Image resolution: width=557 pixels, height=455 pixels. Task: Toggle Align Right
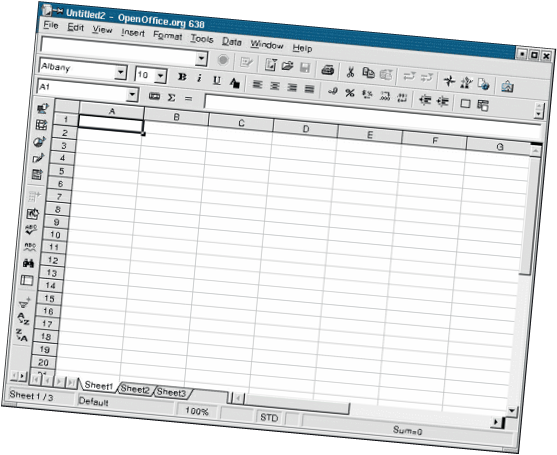click(292, 87)
